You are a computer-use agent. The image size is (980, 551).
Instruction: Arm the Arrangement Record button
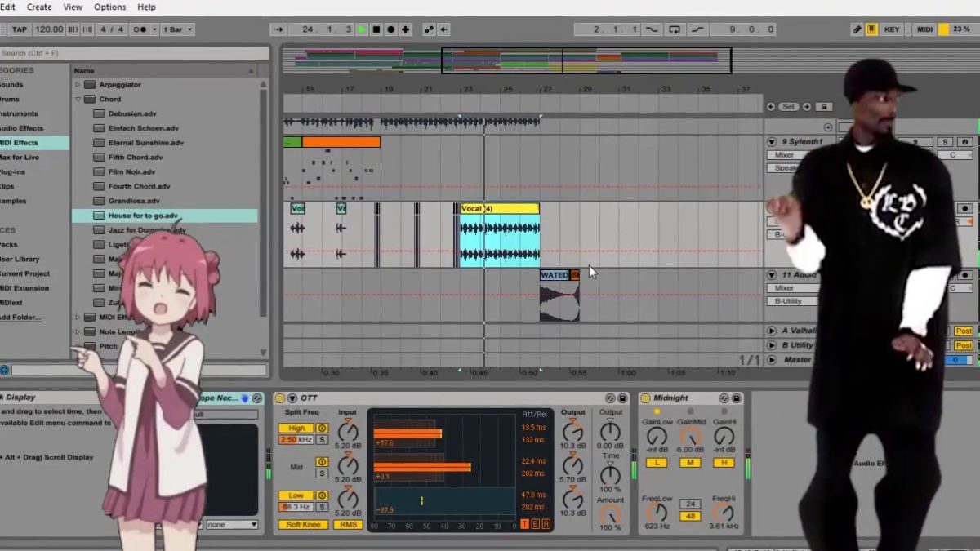click(391, 29)
